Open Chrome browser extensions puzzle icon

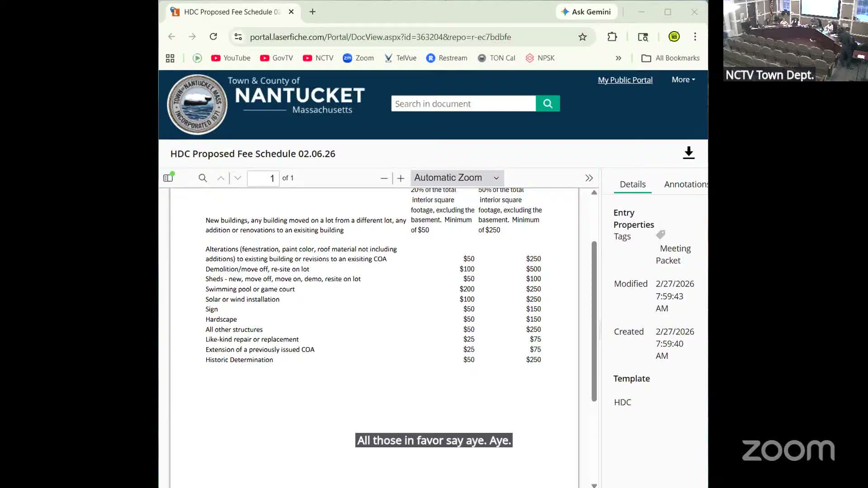pos(612,37)
